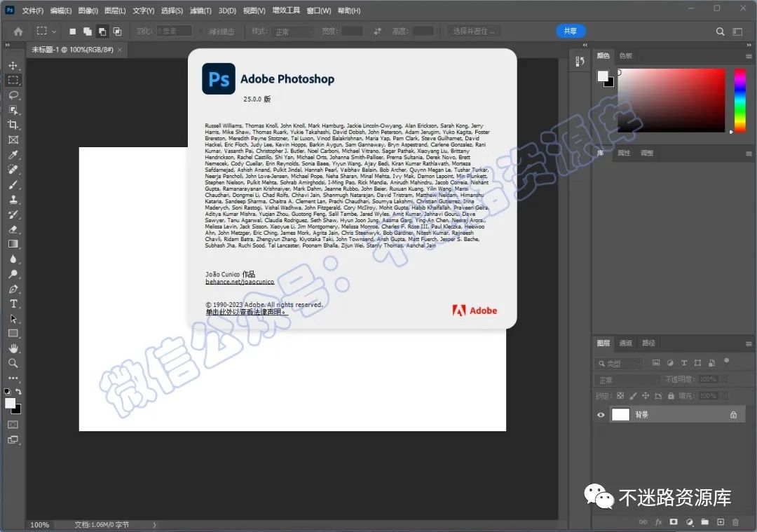Click the foreground color swatch in toolbar
Image resolution: width=757 pixels, height=532 pixels.
click(x=10, y=404)
